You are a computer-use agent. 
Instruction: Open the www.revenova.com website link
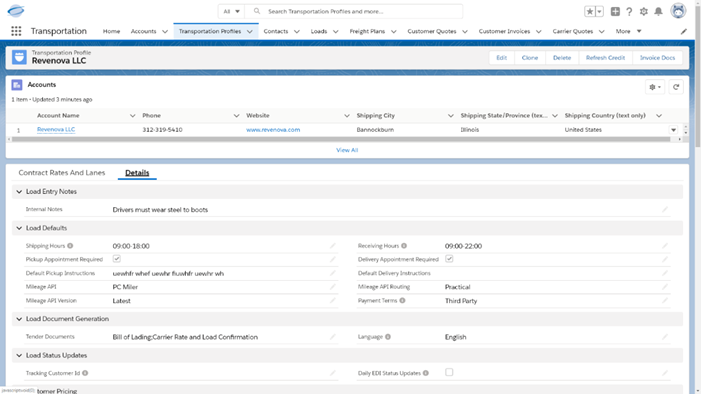pos(273,130)
